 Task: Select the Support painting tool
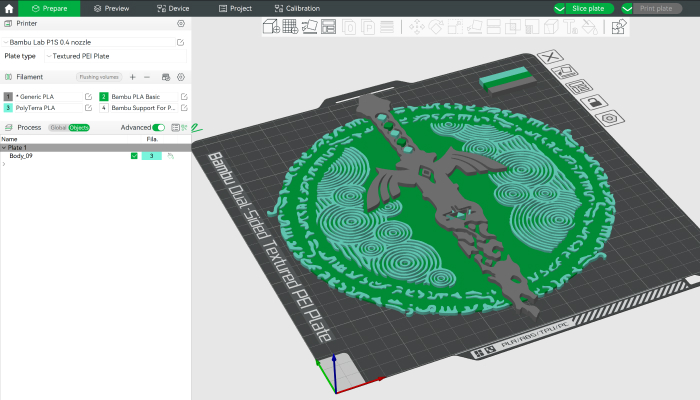[x=532, y=27]
